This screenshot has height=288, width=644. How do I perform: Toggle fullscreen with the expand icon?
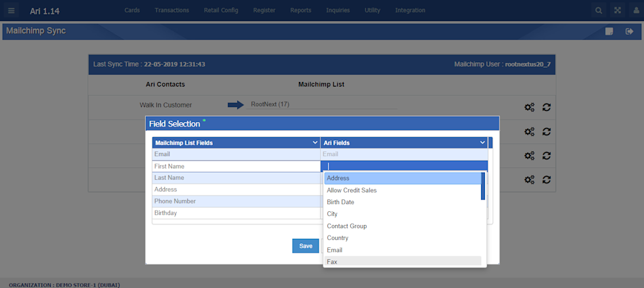(617, 10)
